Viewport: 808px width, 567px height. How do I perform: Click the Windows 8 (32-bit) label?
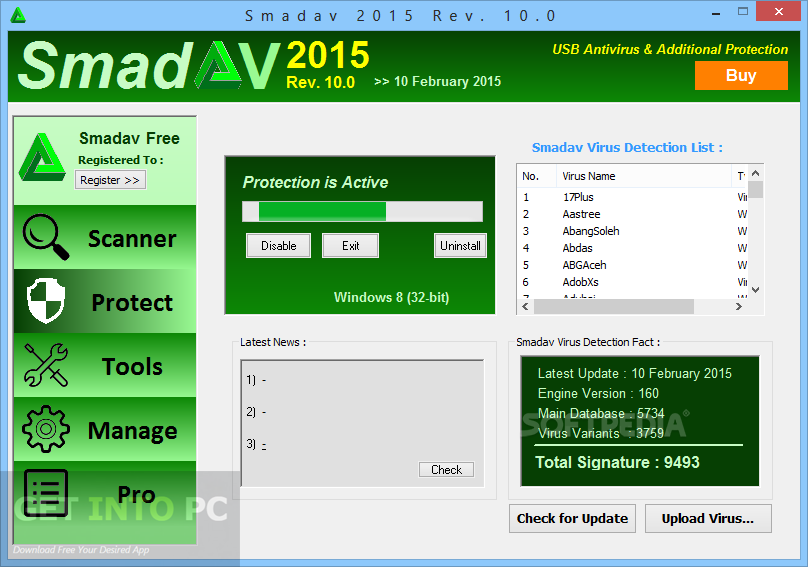[391, 297]
